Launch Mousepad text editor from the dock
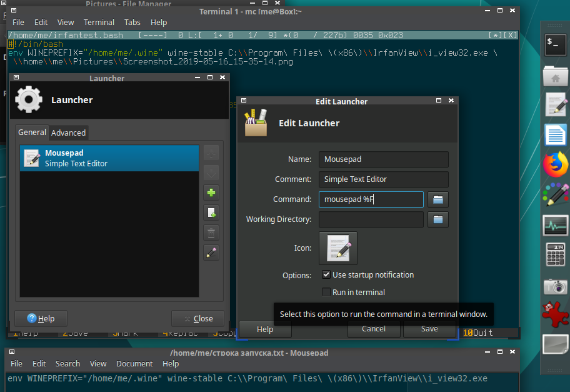 point(556,105)
